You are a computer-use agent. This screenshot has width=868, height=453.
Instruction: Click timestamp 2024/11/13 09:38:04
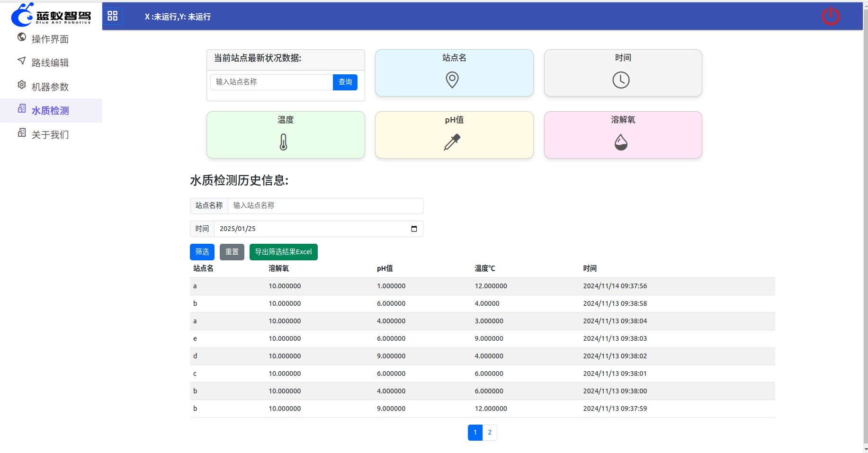tap(615, 321)
